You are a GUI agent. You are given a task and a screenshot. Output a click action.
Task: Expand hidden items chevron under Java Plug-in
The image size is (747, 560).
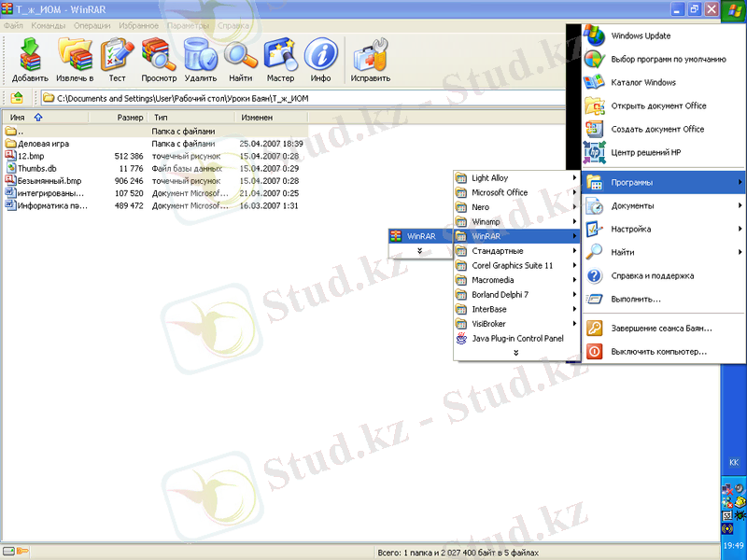(514, 353)
